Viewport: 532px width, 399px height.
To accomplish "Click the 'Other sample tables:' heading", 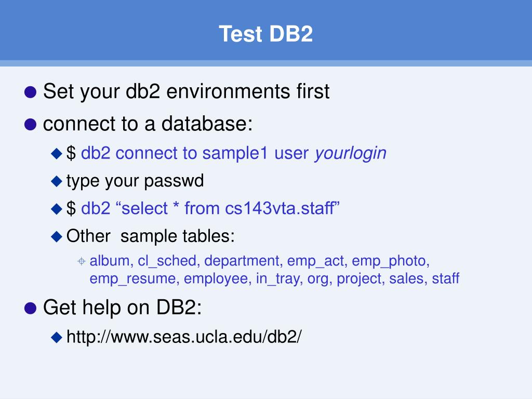I will (x=150, y=236).
